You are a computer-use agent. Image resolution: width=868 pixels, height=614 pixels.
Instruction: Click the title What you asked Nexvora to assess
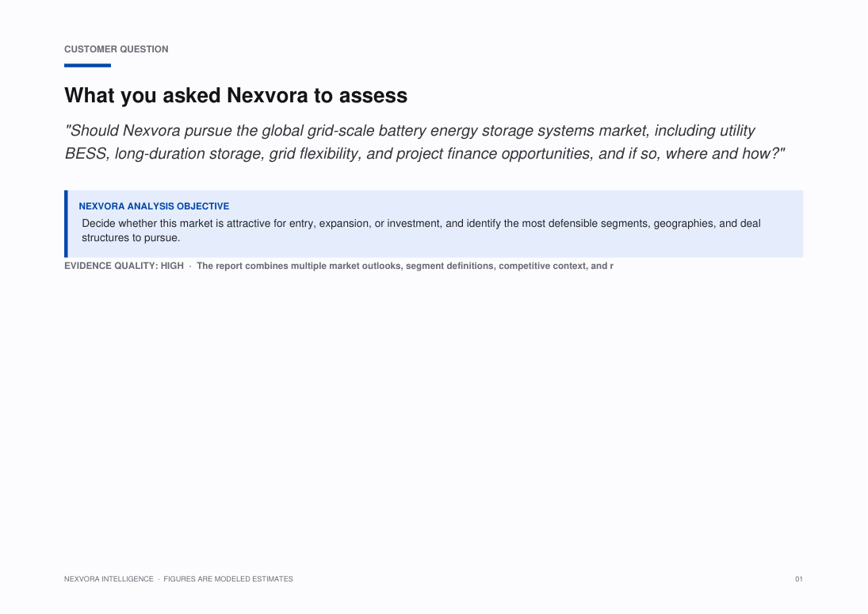pos(235,95)
